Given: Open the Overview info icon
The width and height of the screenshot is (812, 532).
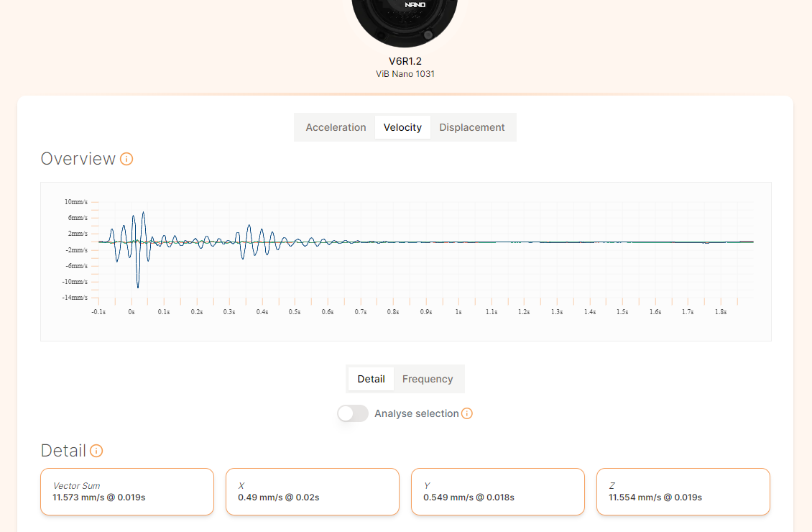Looking at the screenshot, I should click(126, 159).
